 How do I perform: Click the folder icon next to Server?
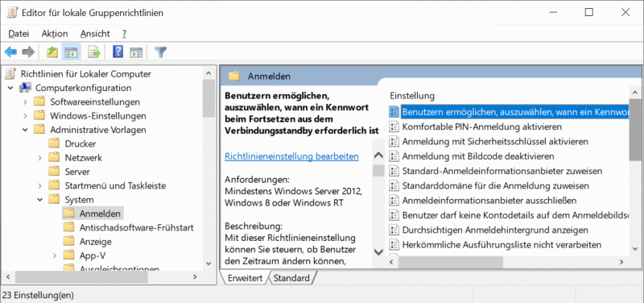coord(54,172)
